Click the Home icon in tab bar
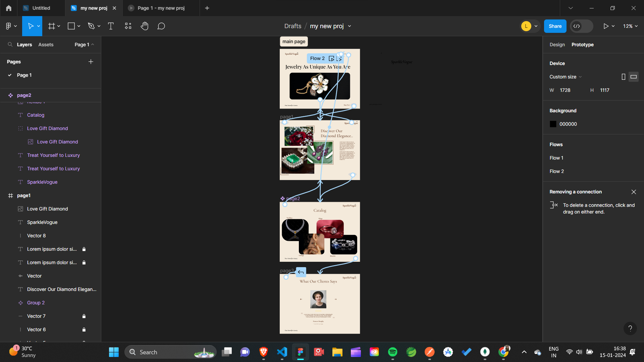 pos(9,8)
